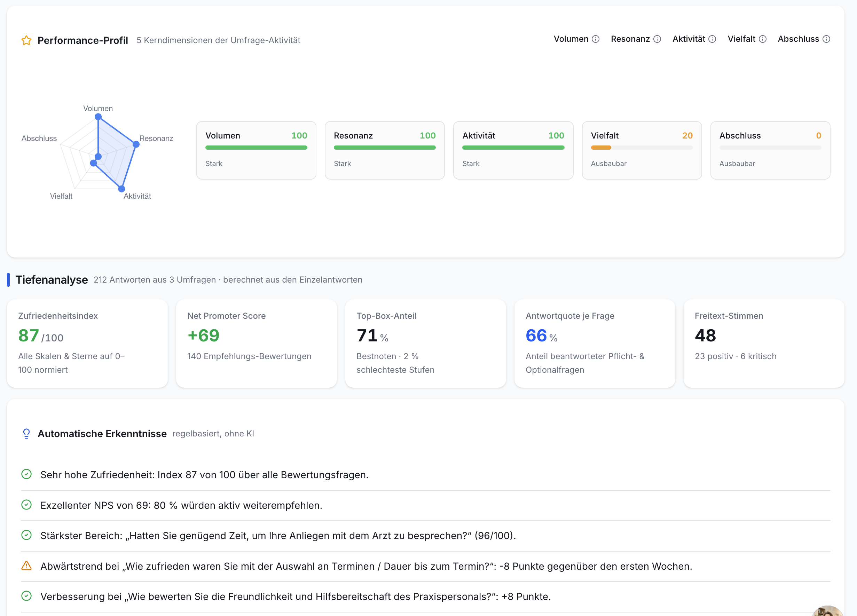Click the '+69' NPS value
This screenshot has height=616, width=857.
point(203,335)
